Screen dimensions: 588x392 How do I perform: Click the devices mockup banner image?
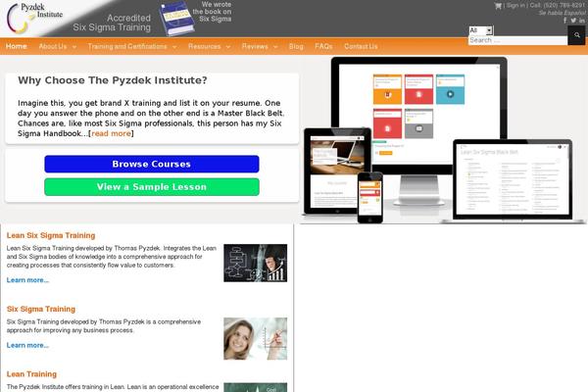(443, 140)
